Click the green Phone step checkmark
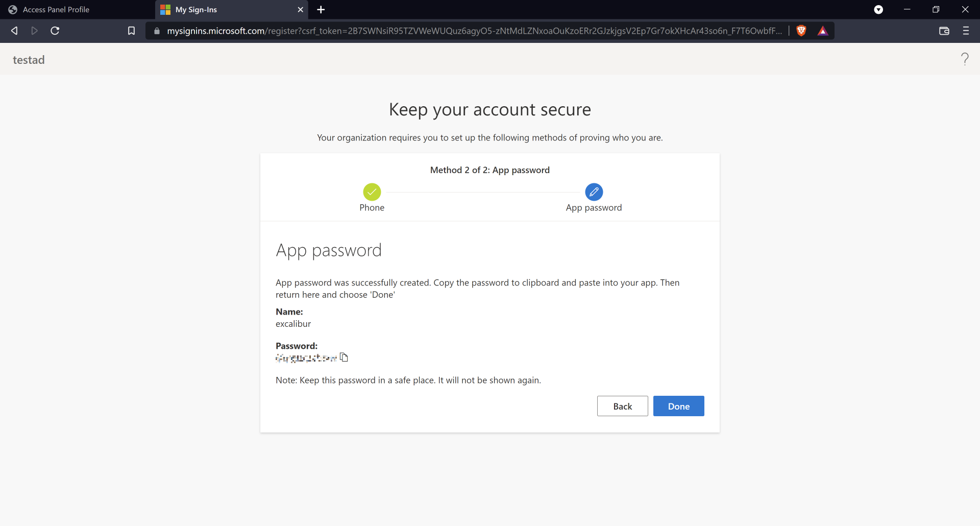 coord(372,192)
